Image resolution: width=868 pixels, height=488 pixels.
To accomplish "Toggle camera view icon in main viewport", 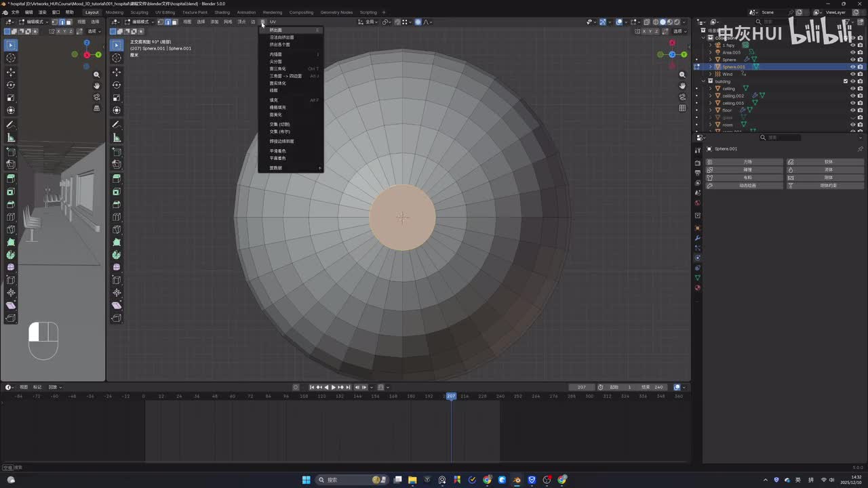I will pos(682,97).
